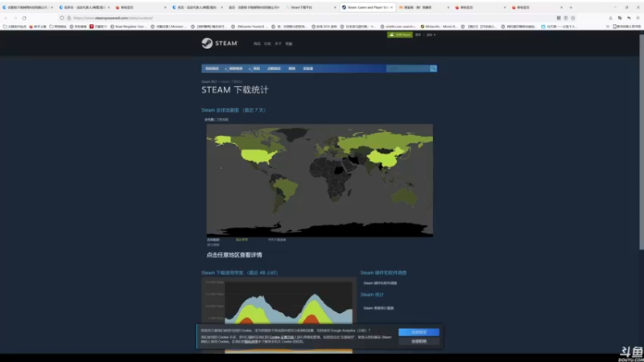Open the 关于 menu in the Steam header
644x362 pixels.
point(278,43)
